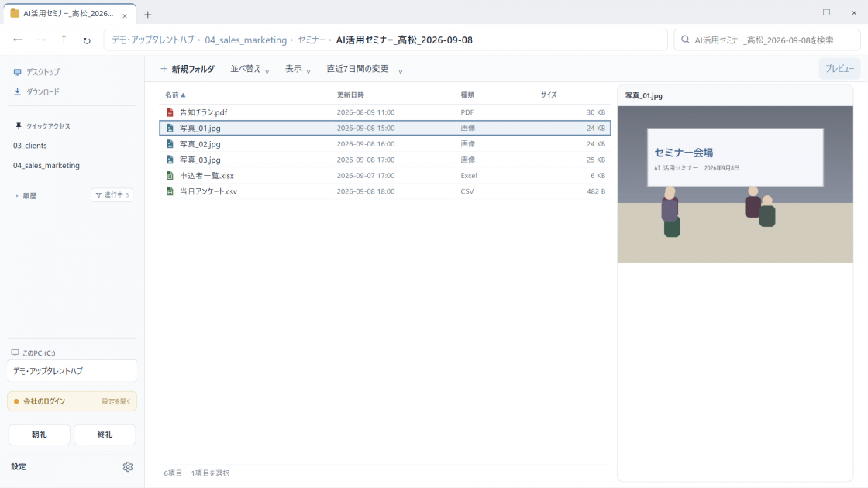
Task: Click the 482 B size cell
Action: coord(596,191)
